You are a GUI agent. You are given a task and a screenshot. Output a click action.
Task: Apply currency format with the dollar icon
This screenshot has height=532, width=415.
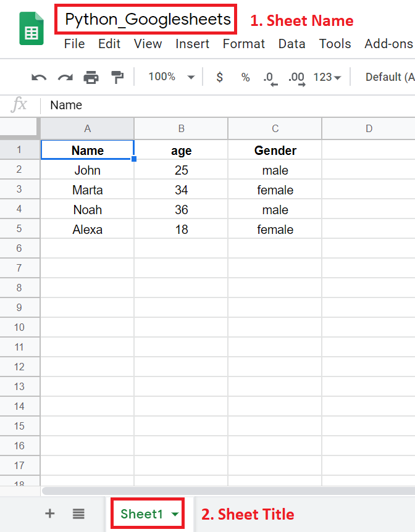(219, 77)
